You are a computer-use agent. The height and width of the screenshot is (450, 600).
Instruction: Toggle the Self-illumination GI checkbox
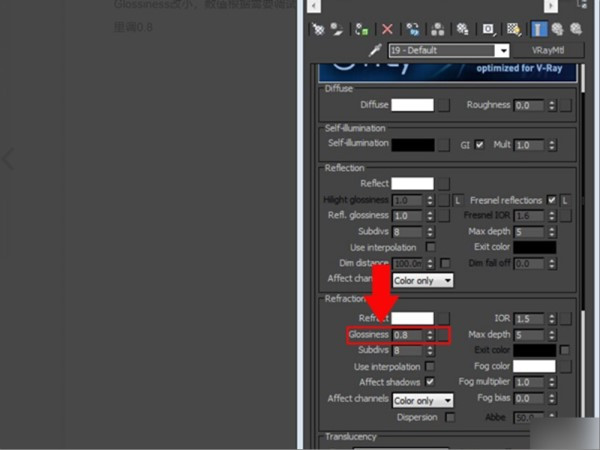[479, 144]
